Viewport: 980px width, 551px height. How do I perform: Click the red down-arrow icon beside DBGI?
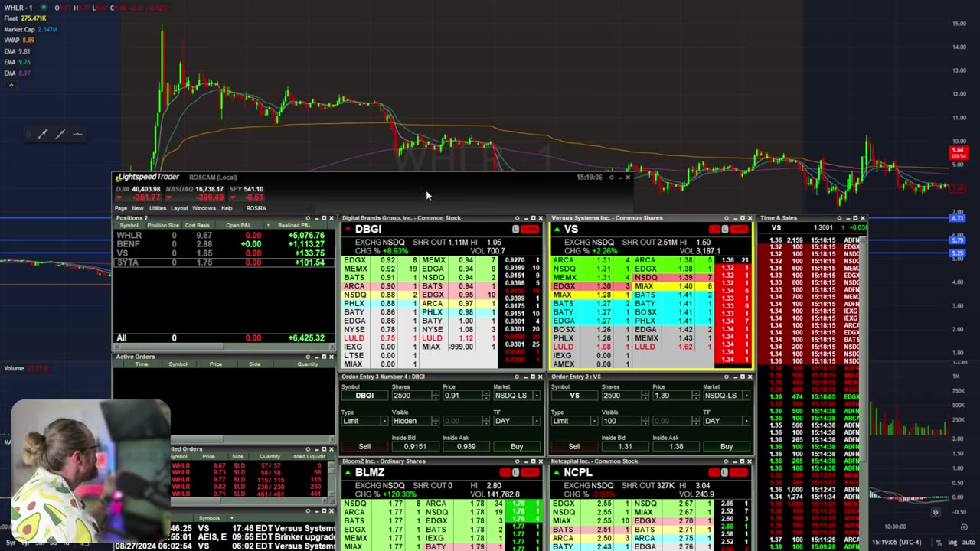pos(348,229)
